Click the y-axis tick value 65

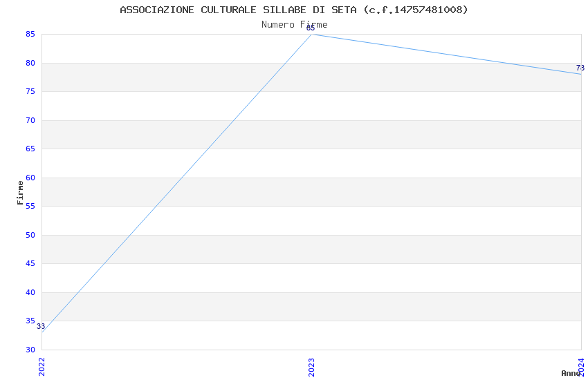pos(30,149)
